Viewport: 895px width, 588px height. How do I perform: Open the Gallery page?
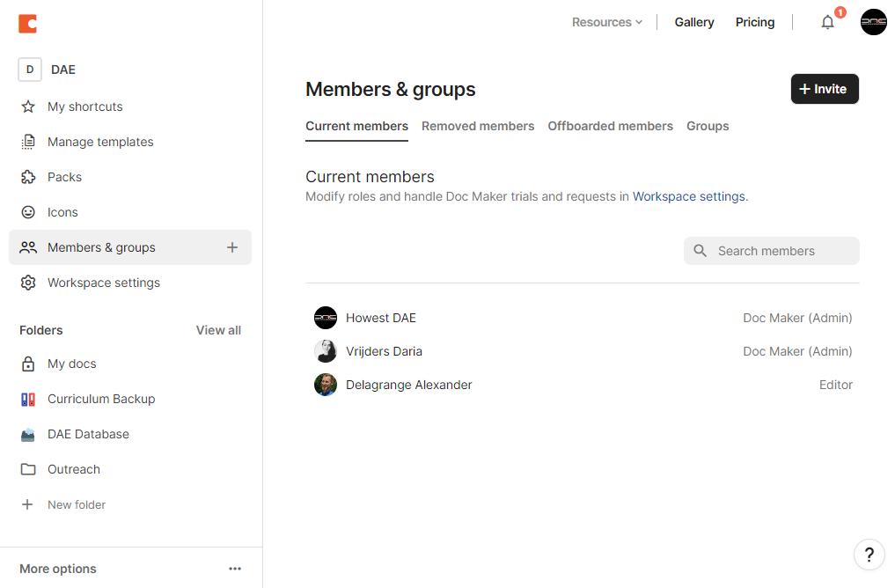694,22
